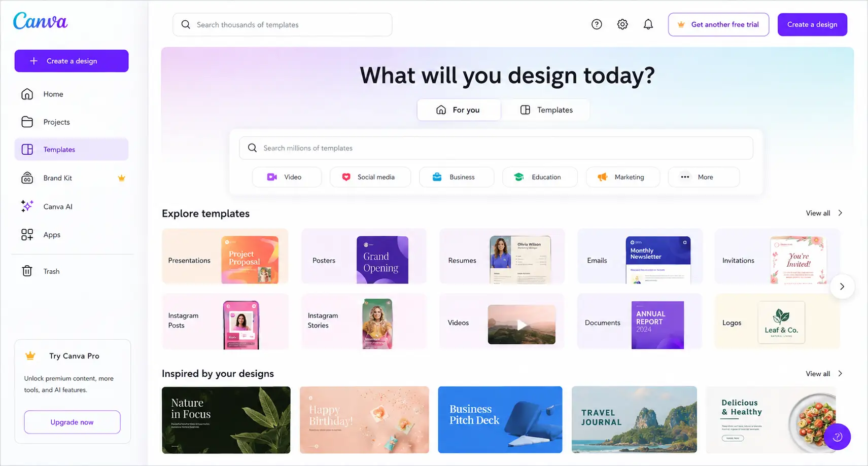
Task: Open the Videos template card
Action: [502, 321]
